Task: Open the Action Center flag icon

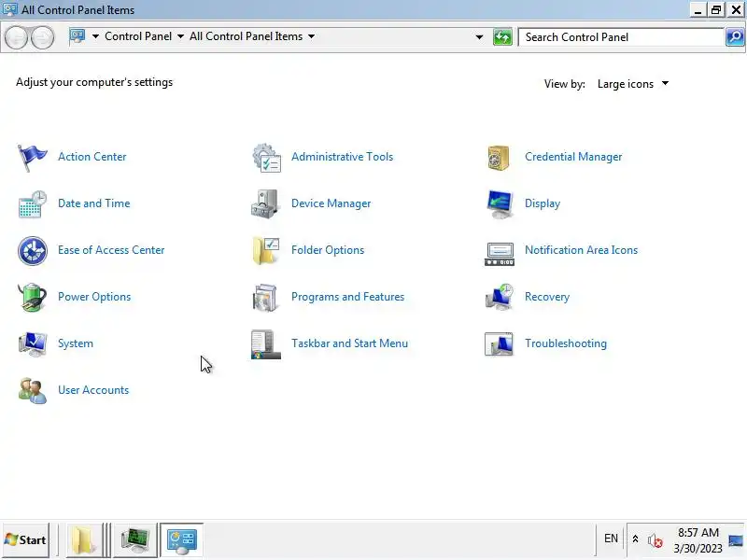Action: pyautogui.click(x=33, y=157)
